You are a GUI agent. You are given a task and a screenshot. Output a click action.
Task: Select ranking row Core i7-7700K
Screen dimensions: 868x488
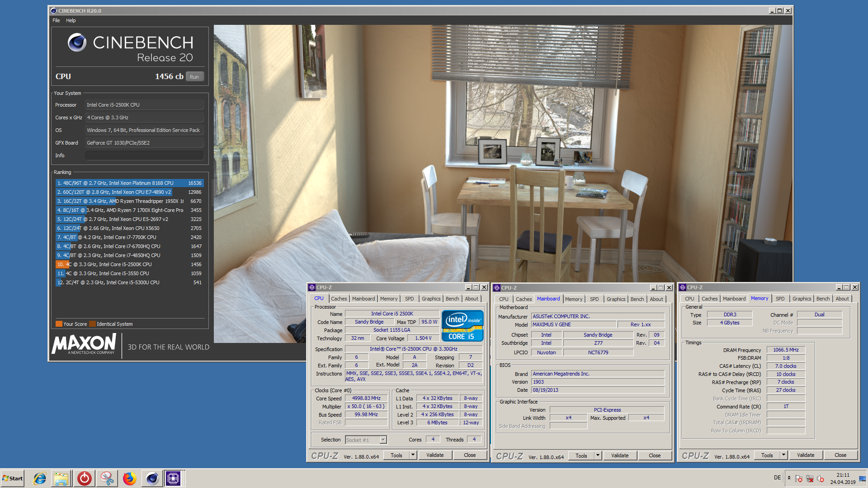click(x=129, y=237)
